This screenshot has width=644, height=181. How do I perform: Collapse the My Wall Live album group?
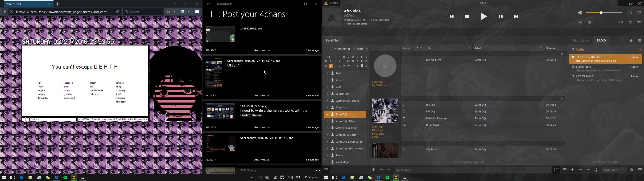[562, 54]
